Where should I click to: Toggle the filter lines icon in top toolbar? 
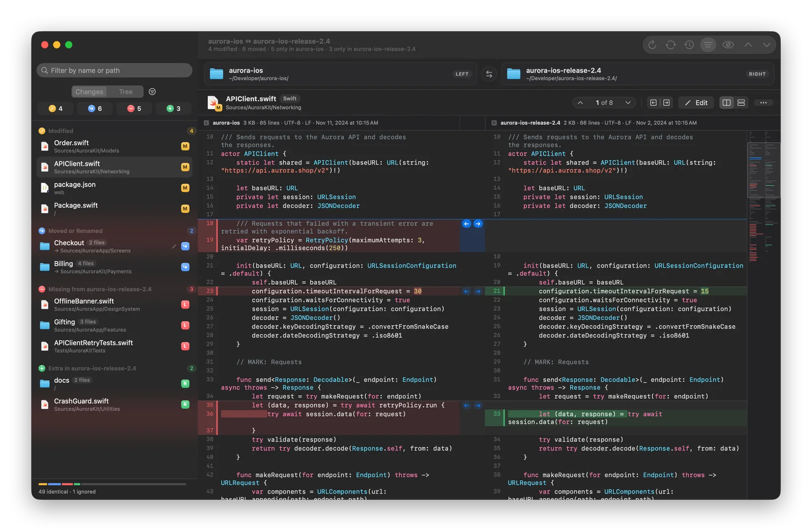tap(708, 45)
